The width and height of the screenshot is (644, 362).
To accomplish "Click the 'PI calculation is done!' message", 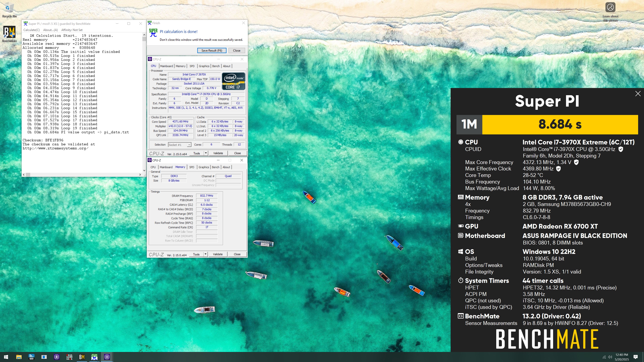I will coord(179,31).
